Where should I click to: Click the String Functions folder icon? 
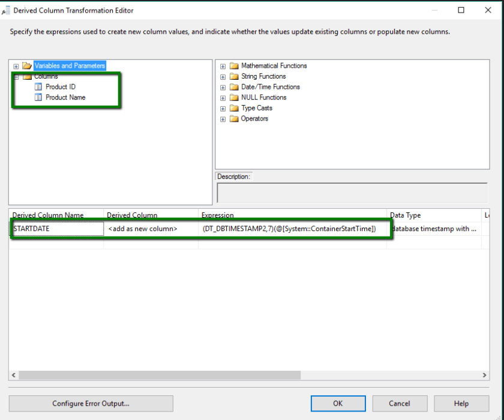pyautogui.click(x=233, y=76)
